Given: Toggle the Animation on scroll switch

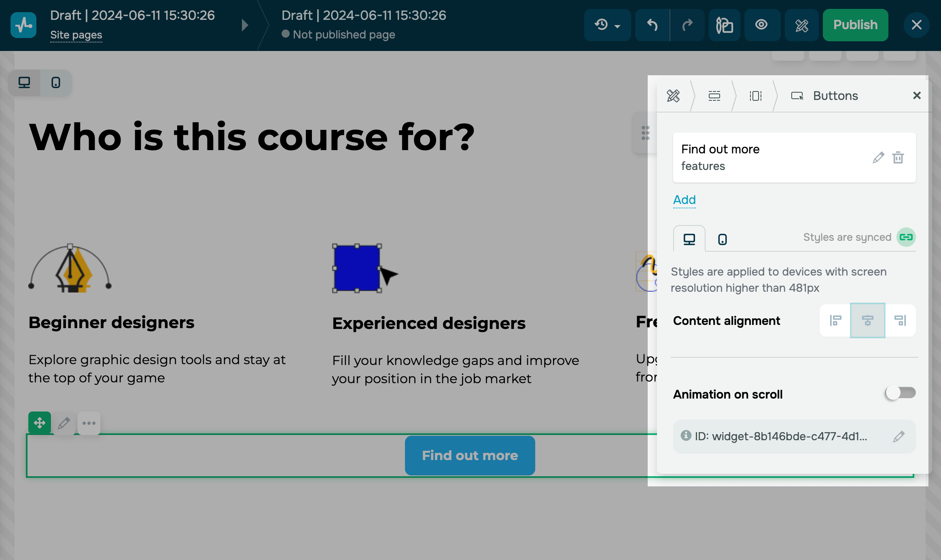Looking at the screenshot, I should point(900,393).
